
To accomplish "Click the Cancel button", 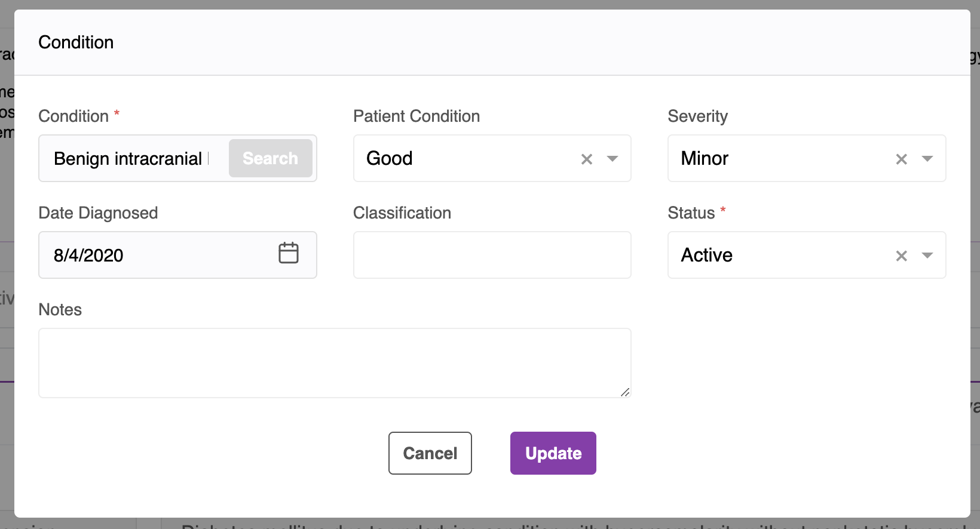I will tap(430, 453).
